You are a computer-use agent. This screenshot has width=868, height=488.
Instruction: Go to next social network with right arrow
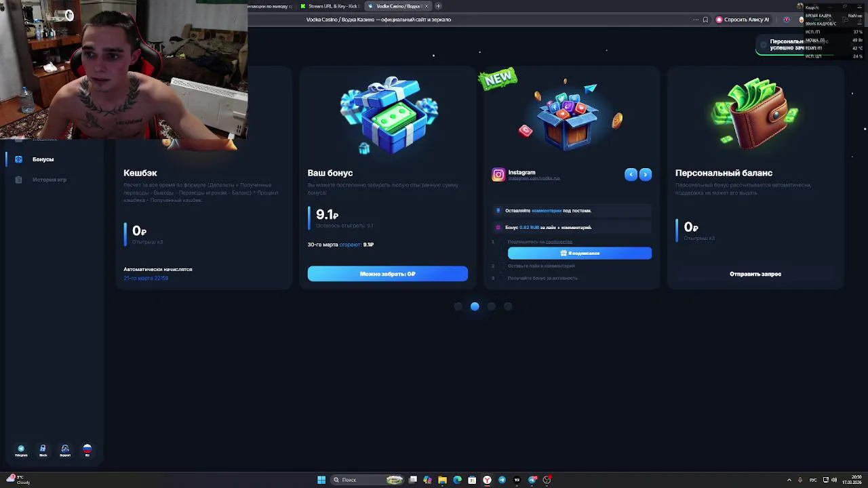point(646,174)
